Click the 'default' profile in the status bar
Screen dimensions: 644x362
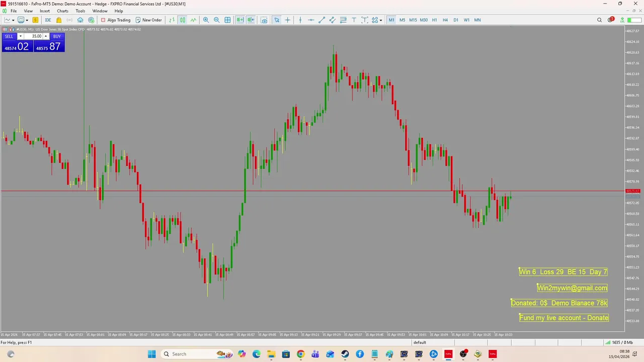(420, 342)
